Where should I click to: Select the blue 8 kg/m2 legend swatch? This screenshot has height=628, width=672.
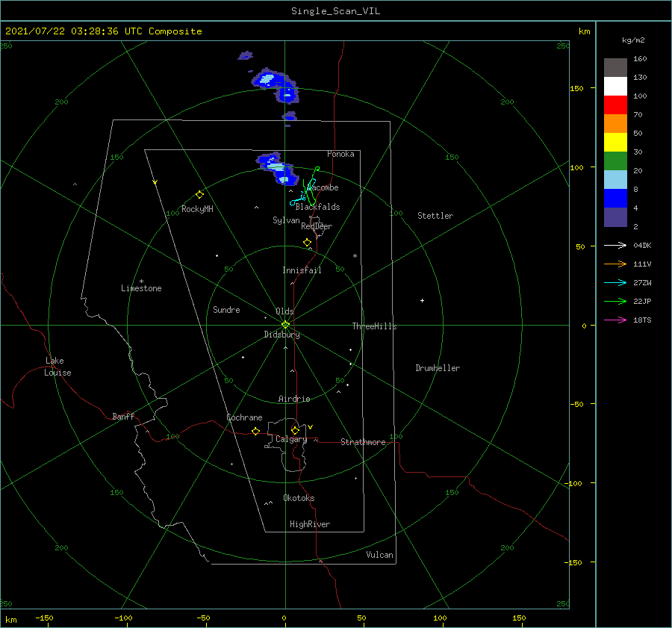pyautogui.click(x=615, y=198)
